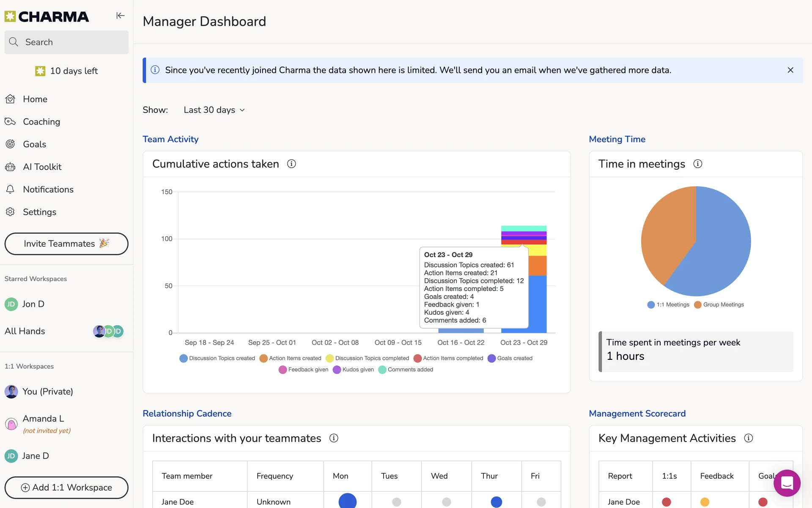Click info icon beside Interactions with your teammates
The image size is (812, 508).
coord(334,438)
